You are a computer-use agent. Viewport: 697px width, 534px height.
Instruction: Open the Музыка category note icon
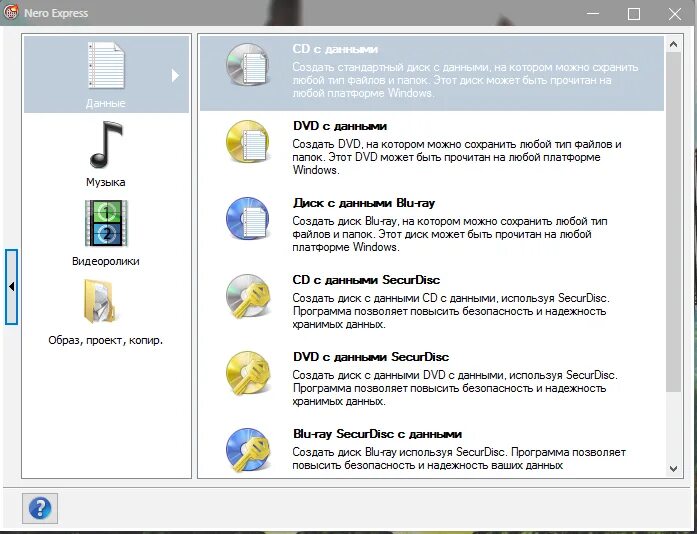tap(106, 145)
